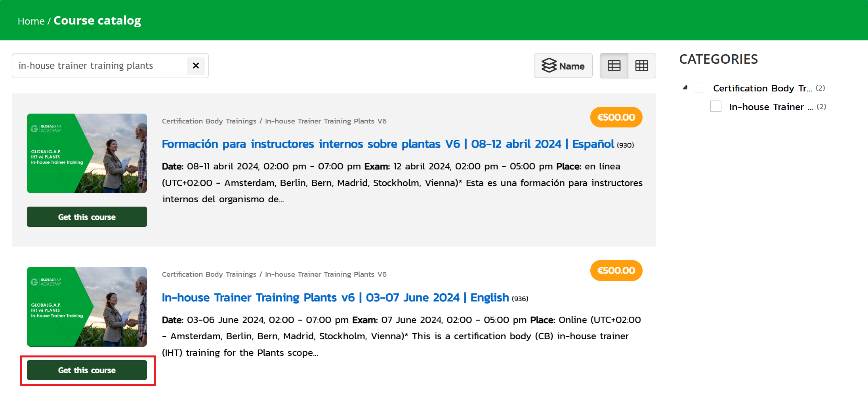The height and width of the screenshot is (397, 868).
Task: Click the Home breadcrumb link
Action: tap(31, 21)
